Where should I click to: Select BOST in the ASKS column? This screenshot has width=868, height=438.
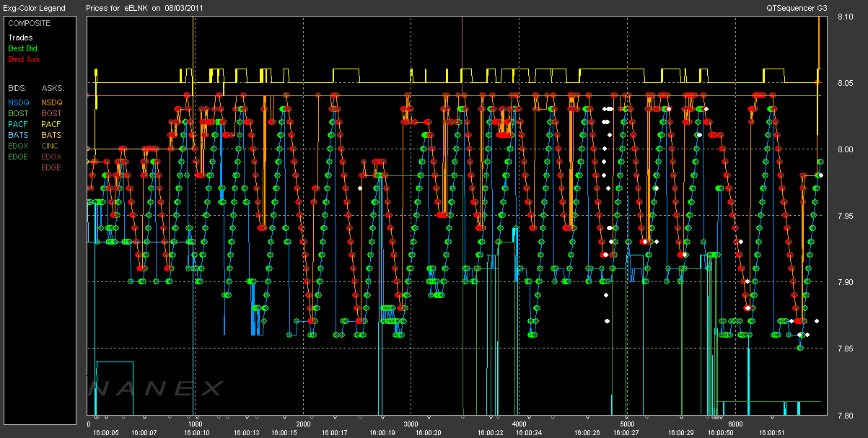point(52,113)
